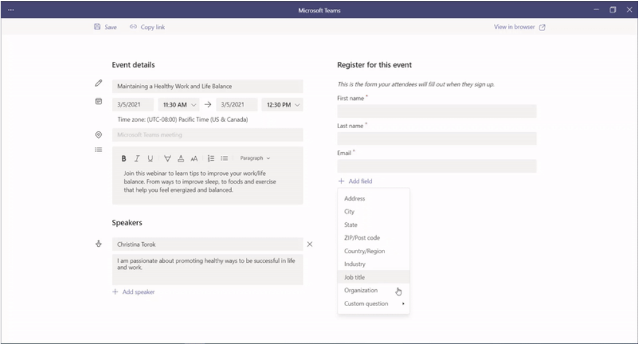Toggle bold formatting

pyautogui.click(x=124, y=158)
